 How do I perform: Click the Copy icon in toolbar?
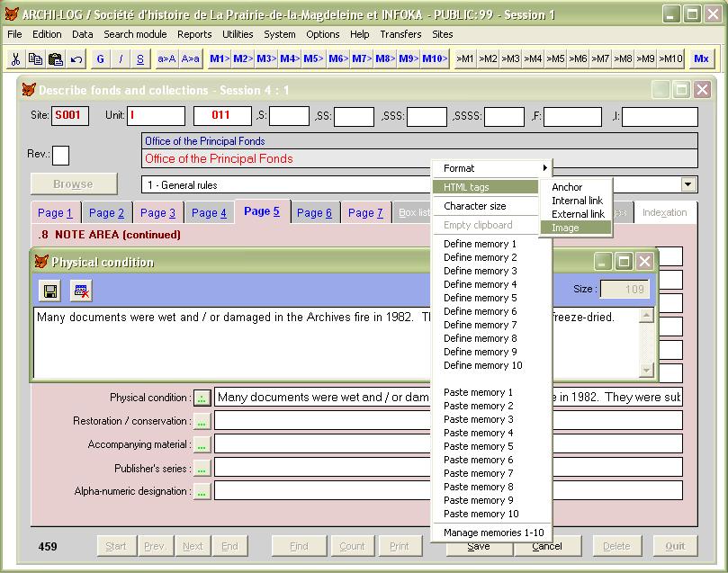coord(35,59)
